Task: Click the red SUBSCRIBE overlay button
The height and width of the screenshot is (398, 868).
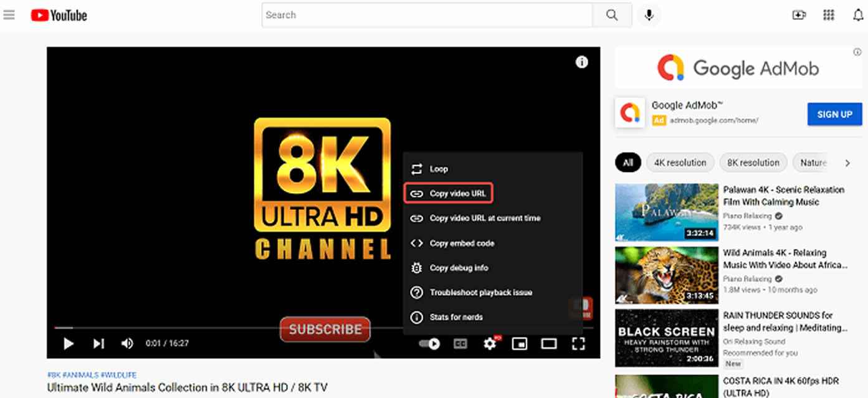Action: tap(325, 329)
